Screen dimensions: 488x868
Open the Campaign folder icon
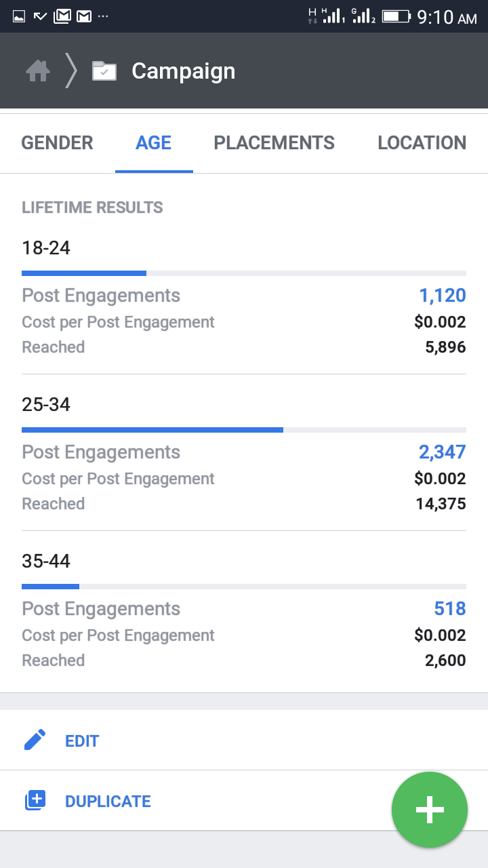click(104, 71)
